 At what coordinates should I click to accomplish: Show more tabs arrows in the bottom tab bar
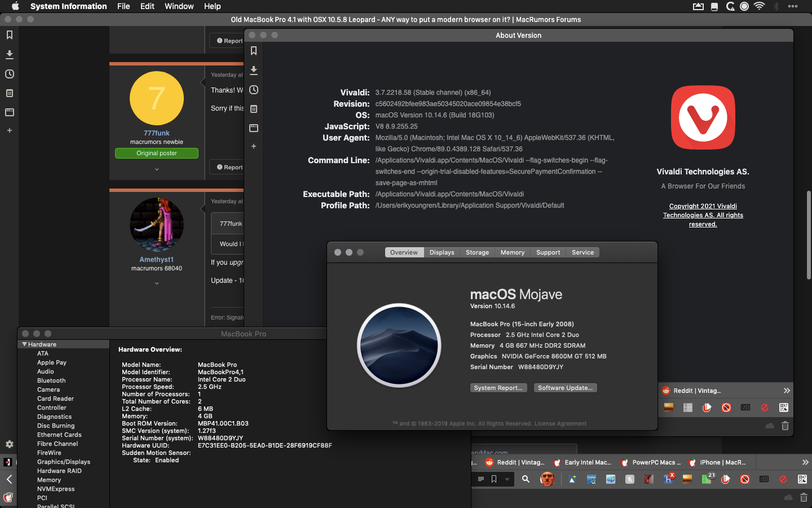(x=805, y=462)
